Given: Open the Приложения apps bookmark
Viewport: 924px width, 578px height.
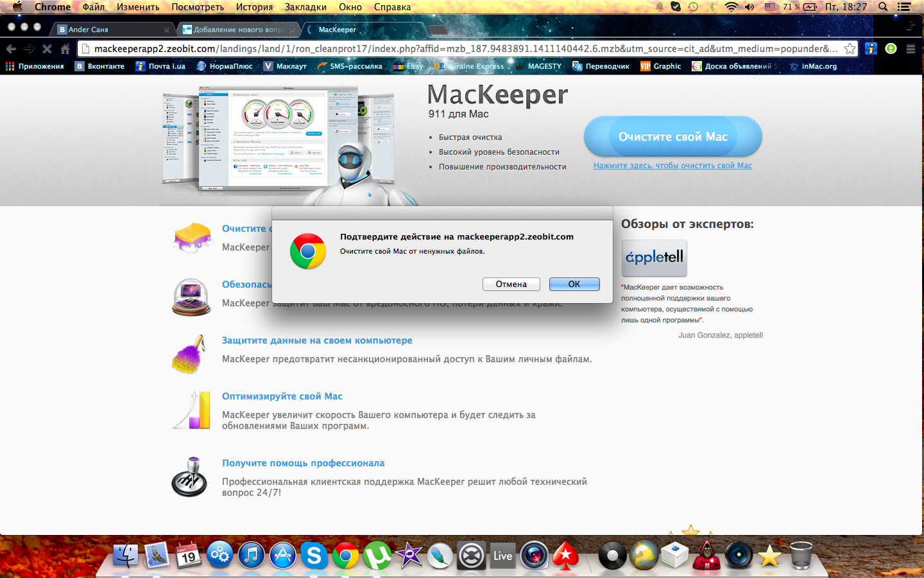Looking at the screenshot, I should (35, 66).
